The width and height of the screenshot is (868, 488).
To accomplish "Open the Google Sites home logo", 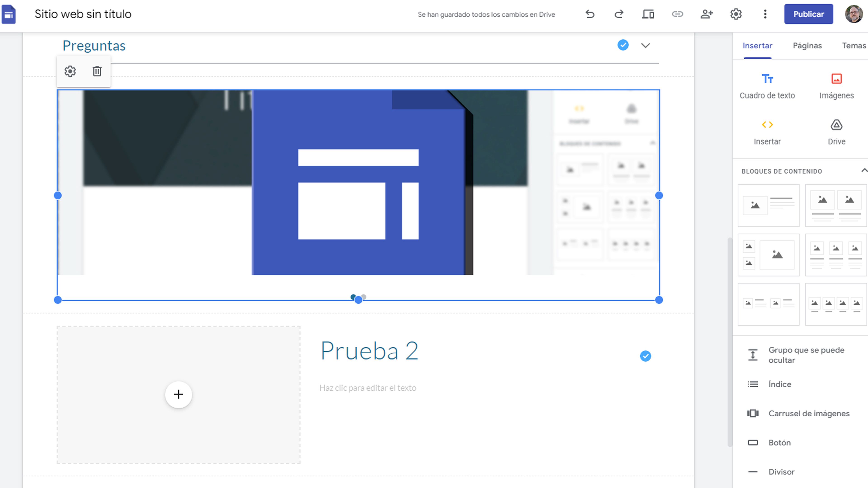I will pos(8,14).
